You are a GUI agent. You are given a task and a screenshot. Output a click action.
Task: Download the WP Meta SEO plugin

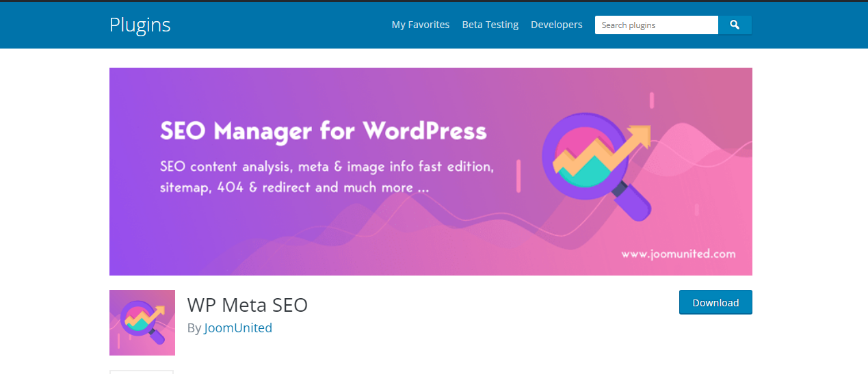[715, 302]
